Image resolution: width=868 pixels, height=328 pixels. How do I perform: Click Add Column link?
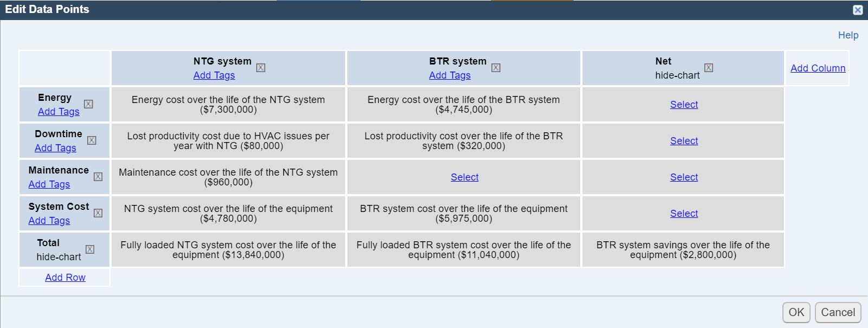pos(818,68)
